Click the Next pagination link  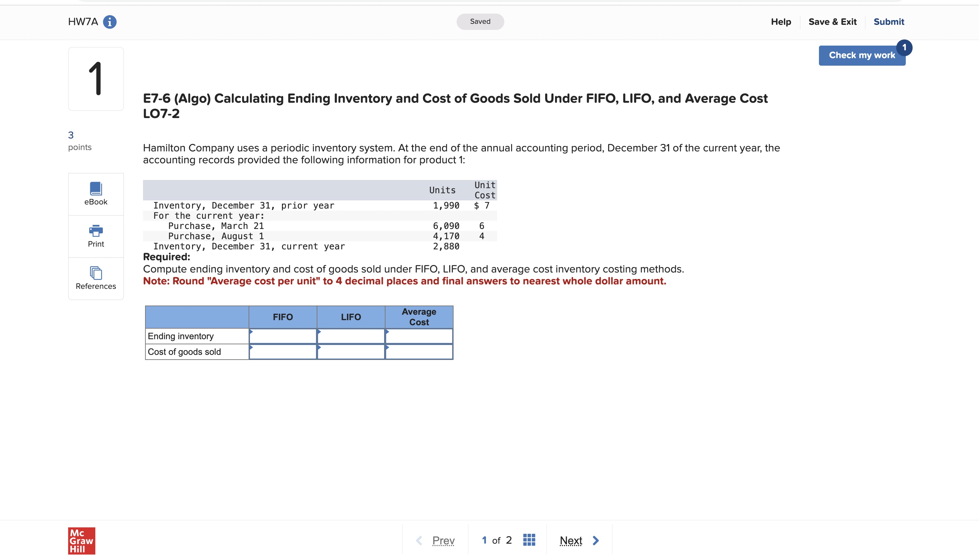571,540
